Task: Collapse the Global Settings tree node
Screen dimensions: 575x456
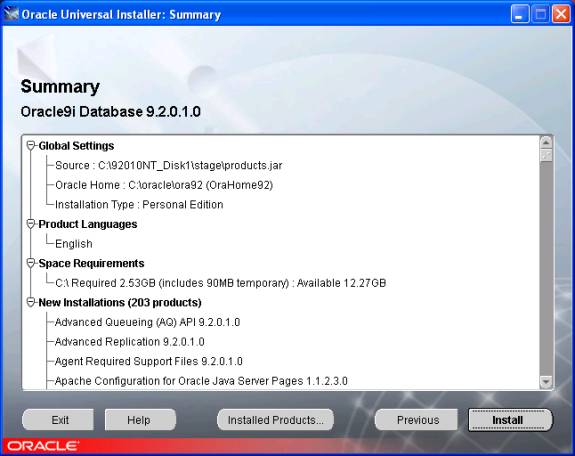Action: [31, 146]
